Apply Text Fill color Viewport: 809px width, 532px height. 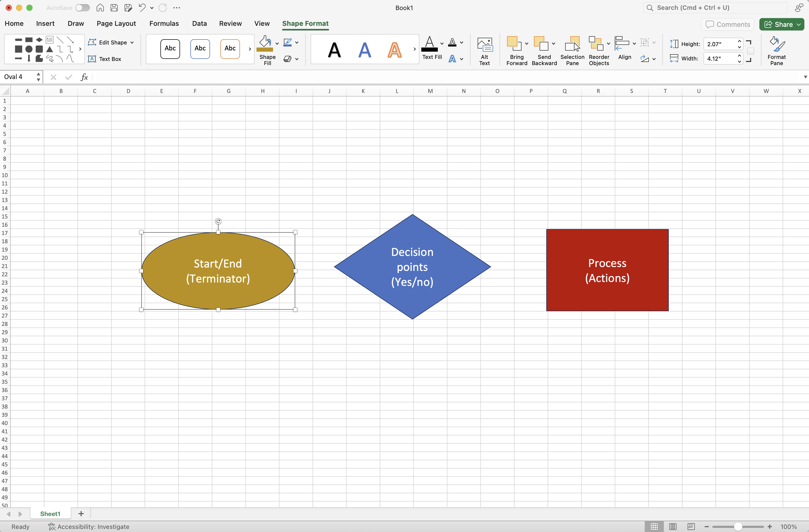pos(430,44)
